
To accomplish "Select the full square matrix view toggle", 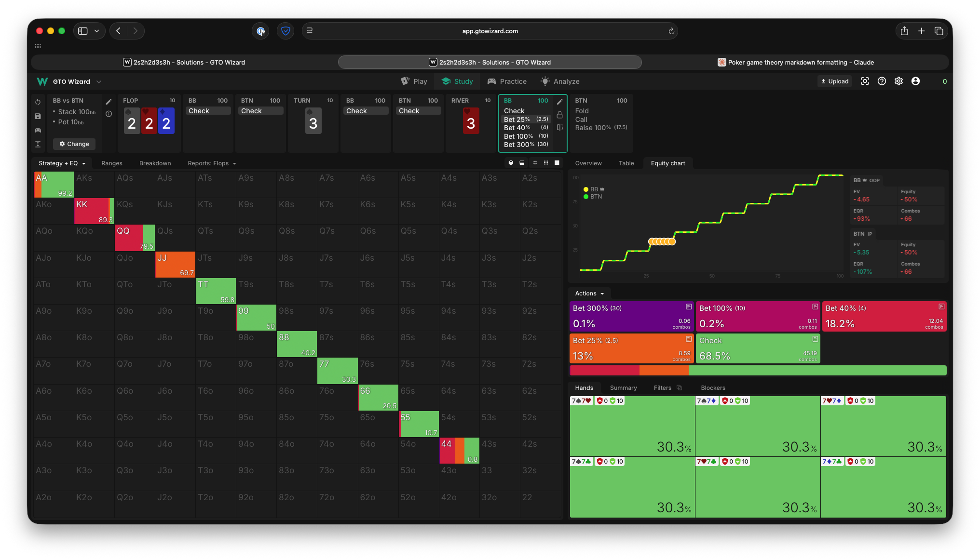I will (x=557, y=163).
